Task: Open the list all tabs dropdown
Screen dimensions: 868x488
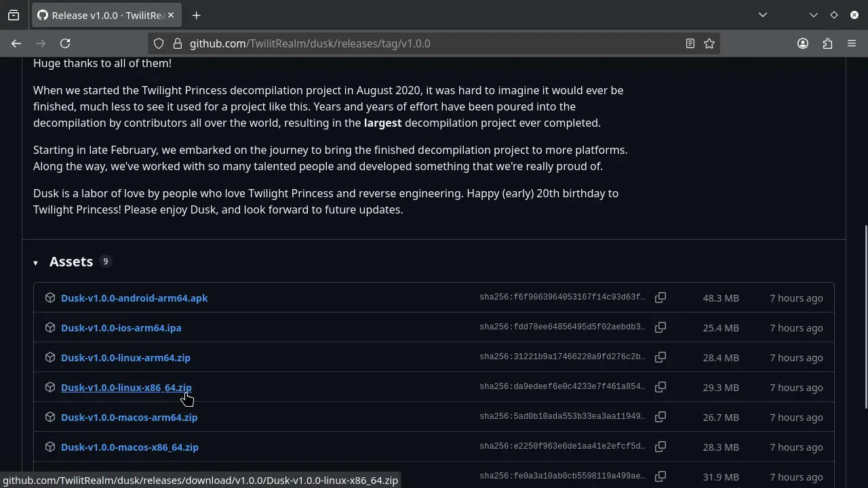Action: [763, 15]
